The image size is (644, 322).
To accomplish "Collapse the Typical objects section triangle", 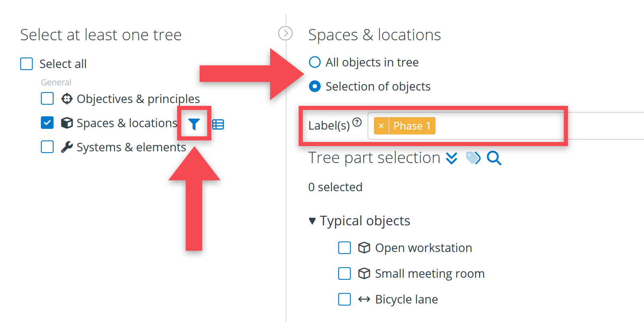I will coord(312,221).
